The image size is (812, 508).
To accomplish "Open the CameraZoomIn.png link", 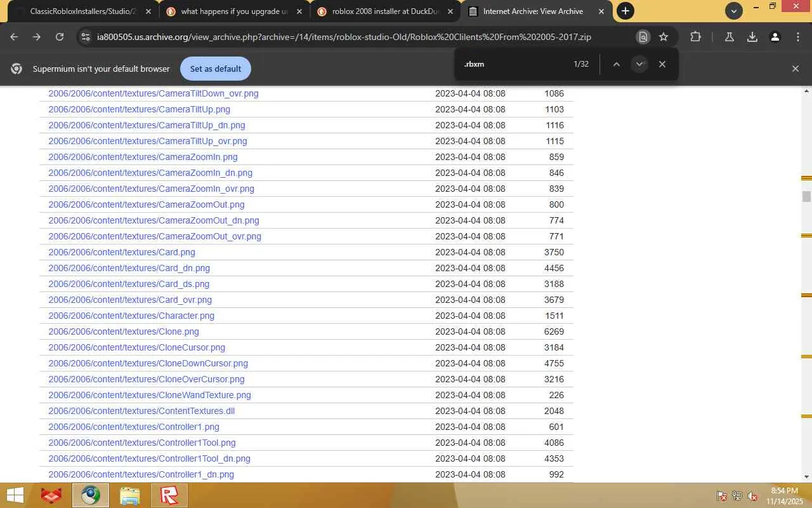I will pos(143,157).
